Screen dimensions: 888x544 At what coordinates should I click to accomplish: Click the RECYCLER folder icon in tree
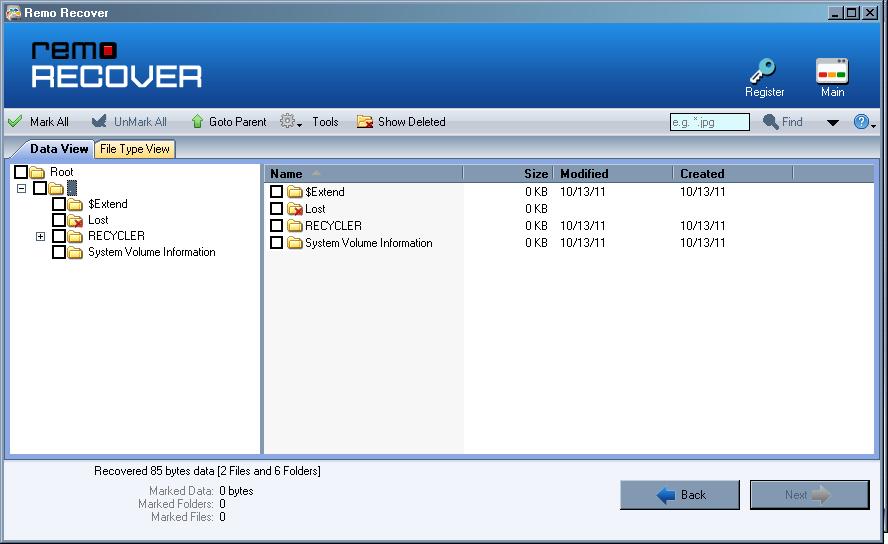point(75,236)
